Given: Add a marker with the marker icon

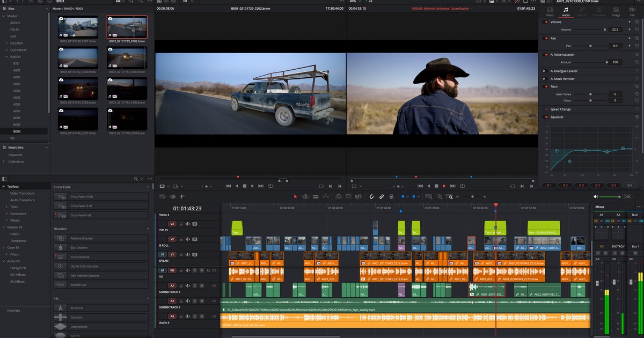Looking at the screenshot, I should 413,197.
